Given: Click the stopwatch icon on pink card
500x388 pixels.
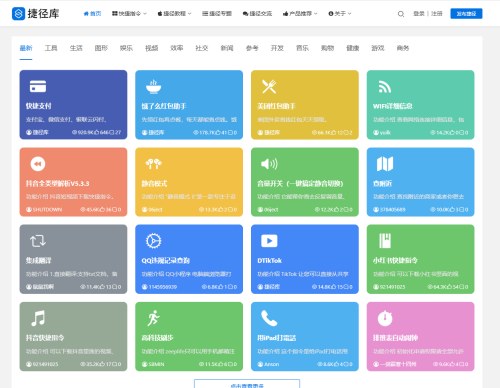Looking at the screenshot, I should (x=385, y=318).
